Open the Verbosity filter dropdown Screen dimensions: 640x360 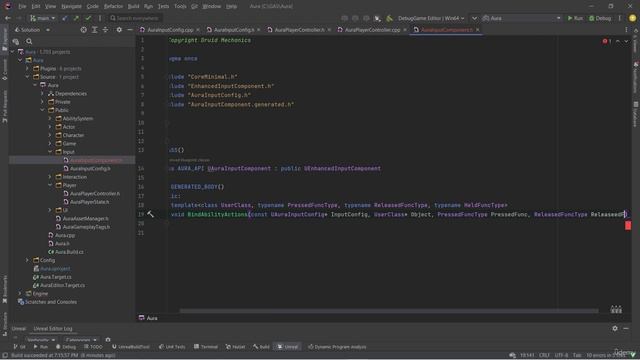point(41,340)
